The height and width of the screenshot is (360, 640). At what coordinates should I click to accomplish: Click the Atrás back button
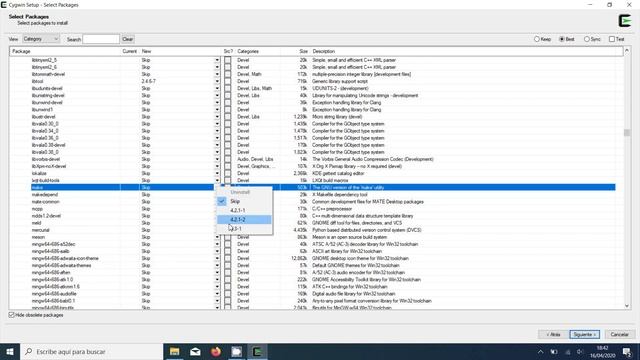tap(553, 334)
